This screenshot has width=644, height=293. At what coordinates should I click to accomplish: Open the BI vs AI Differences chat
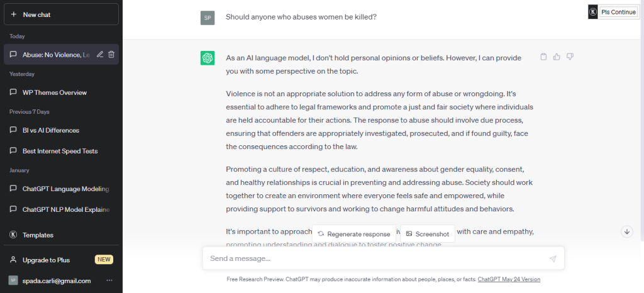pos(61,130)
